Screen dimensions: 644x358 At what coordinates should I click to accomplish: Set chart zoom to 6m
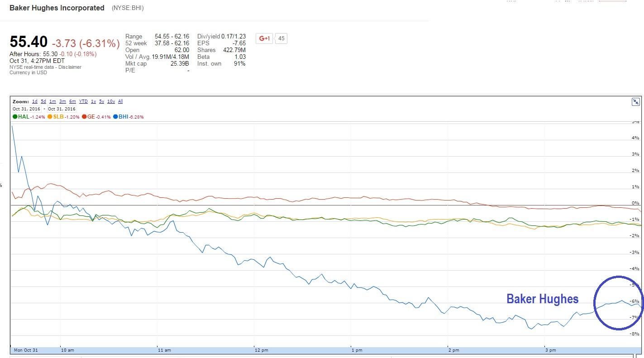(72, 101)
